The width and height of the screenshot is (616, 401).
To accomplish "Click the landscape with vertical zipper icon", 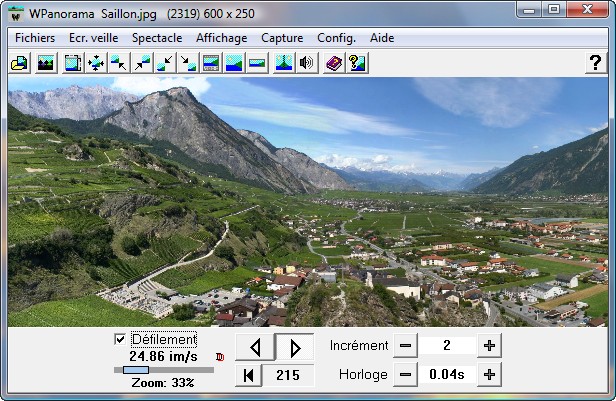I will pyautogui.click(x=284, y=63).
